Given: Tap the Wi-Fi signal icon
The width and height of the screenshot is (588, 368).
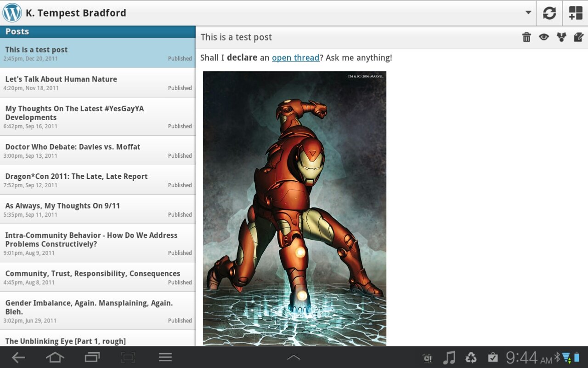Looking at the screenshot, I should [x=566, y=357].
